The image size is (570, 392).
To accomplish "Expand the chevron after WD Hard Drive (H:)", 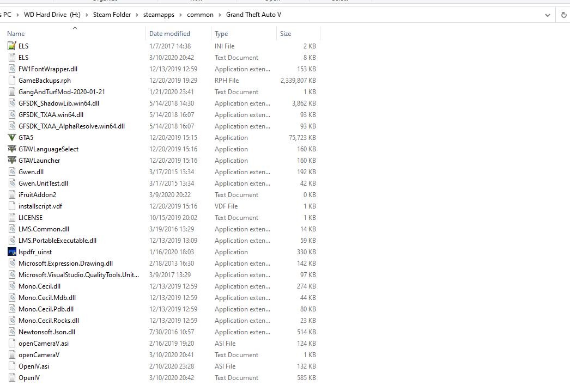I will pos(87,15).
